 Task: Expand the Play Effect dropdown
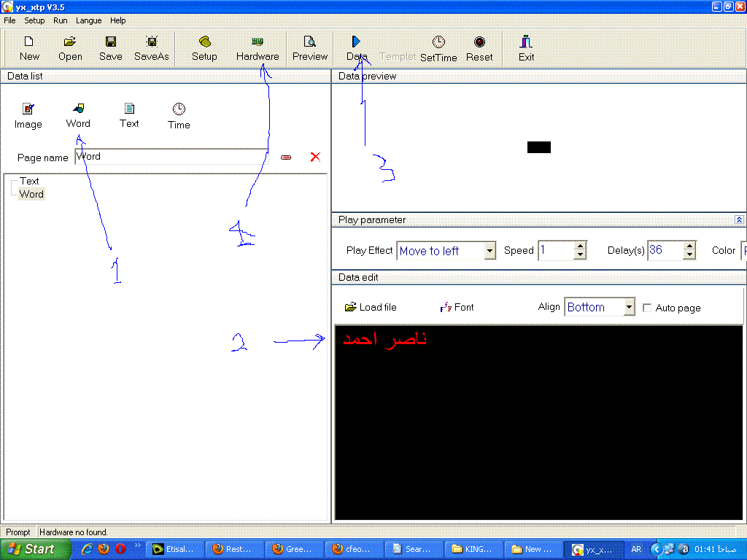[x=489, y=251]
